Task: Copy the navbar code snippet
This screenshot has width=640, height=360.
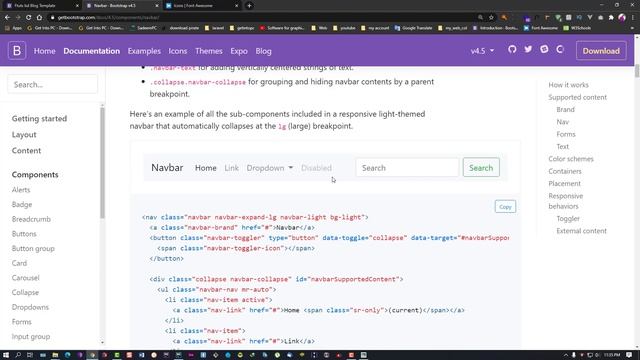Action: [x=505, y=207]
